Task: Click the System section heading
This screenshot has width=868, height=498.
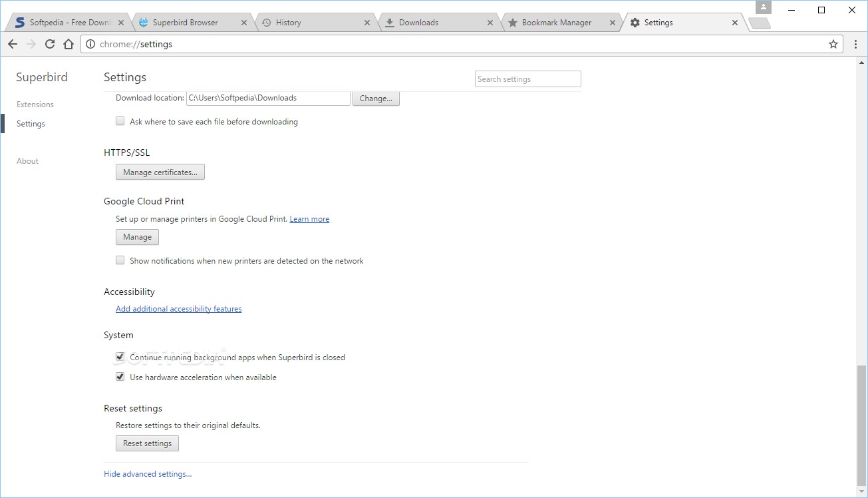Action: 118,335
